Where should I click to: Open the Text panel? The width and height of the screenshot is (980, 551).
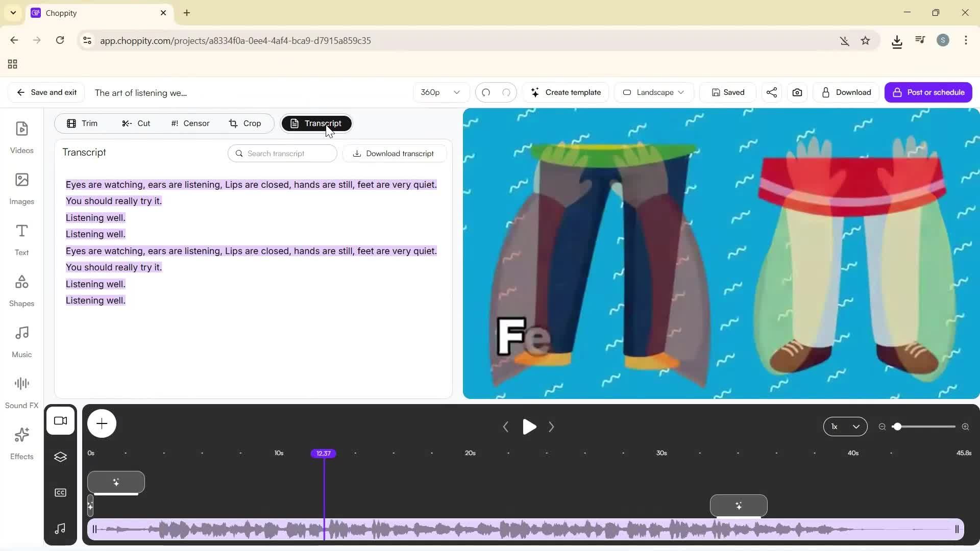21,239
